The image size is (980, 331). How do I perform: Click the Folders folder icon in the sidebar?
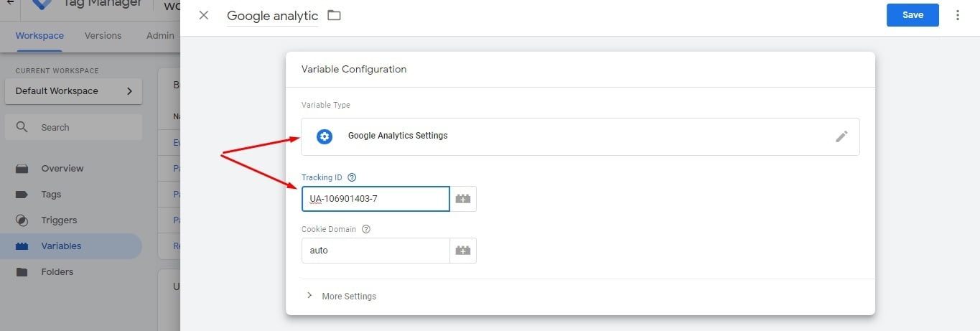coord(22,272)
